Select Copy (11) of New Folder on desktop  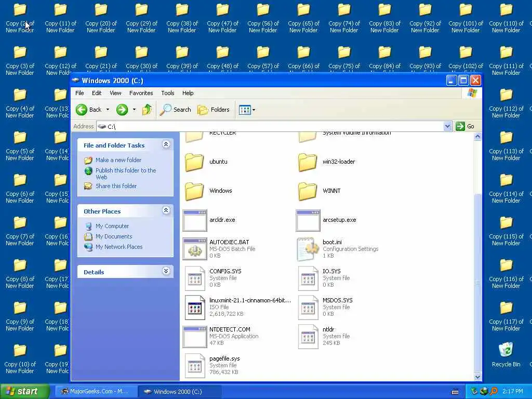[60, 18]
